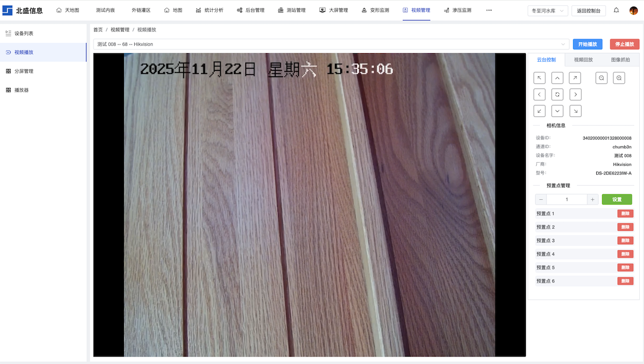Click the red 停止播放 button

tap(624, 44)
